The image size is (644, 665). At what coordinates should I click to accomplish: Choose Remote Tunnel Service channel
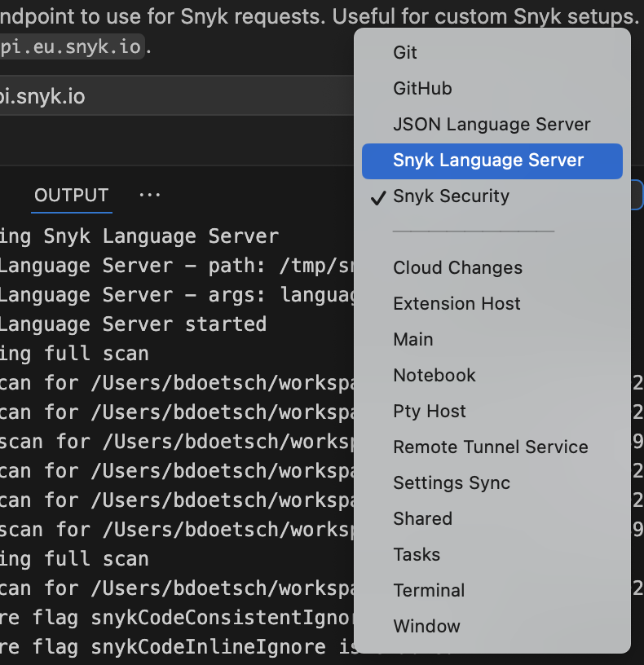click(490, 447)
